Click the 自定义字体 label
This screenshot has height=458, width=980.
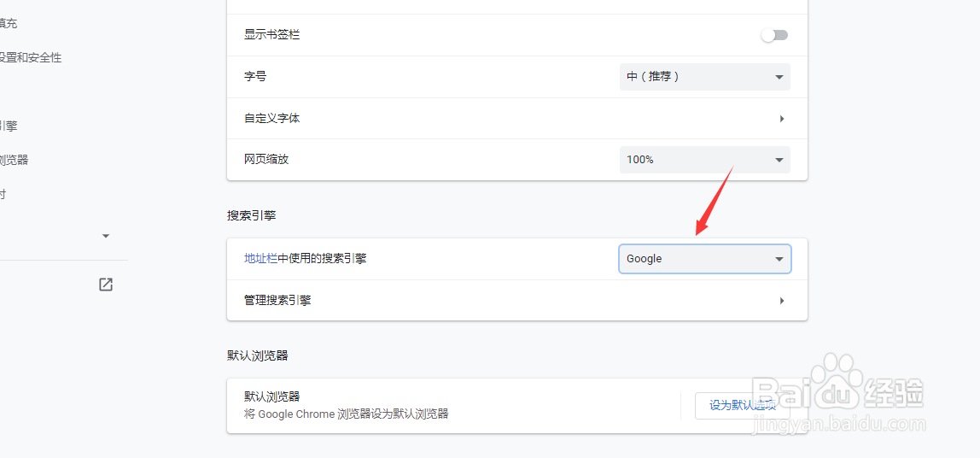[271, 118]
